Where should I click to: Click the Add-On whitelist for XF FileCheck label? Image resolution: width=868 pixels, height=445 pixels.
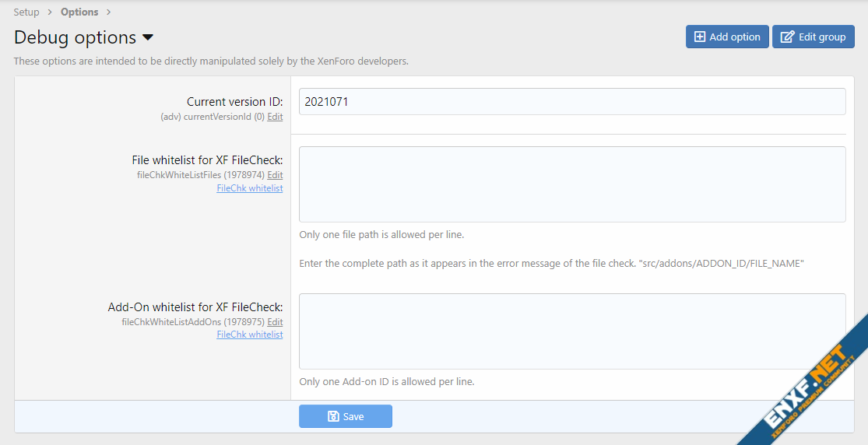[x=195, y=307]
